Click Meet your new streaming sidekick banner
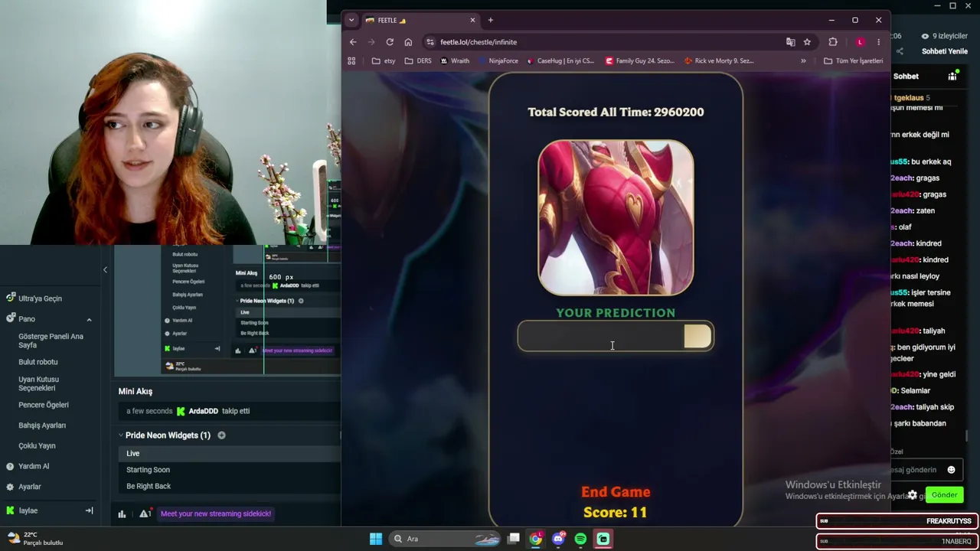 click(x=216, y=514)
